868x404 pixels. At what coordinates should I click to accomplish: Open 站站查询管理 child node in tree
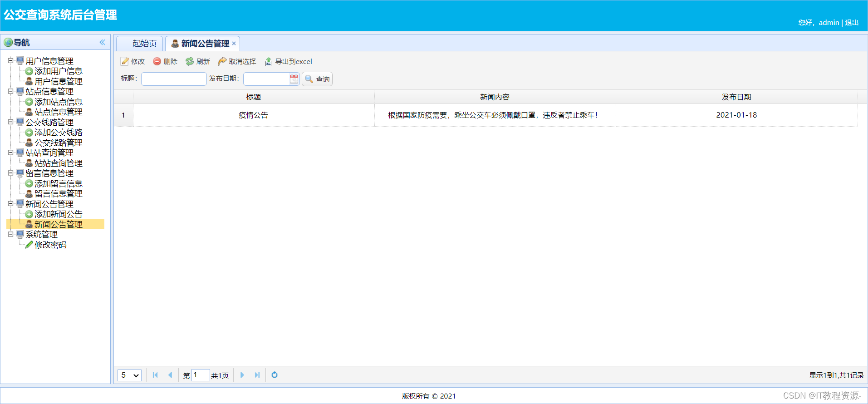[59, 163]
